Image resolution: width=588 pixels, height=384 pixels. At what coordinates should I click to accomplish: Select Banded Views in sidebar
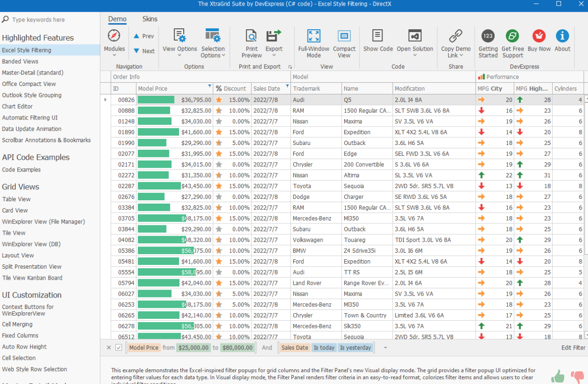pyautogui.click(x=20, y=61)
